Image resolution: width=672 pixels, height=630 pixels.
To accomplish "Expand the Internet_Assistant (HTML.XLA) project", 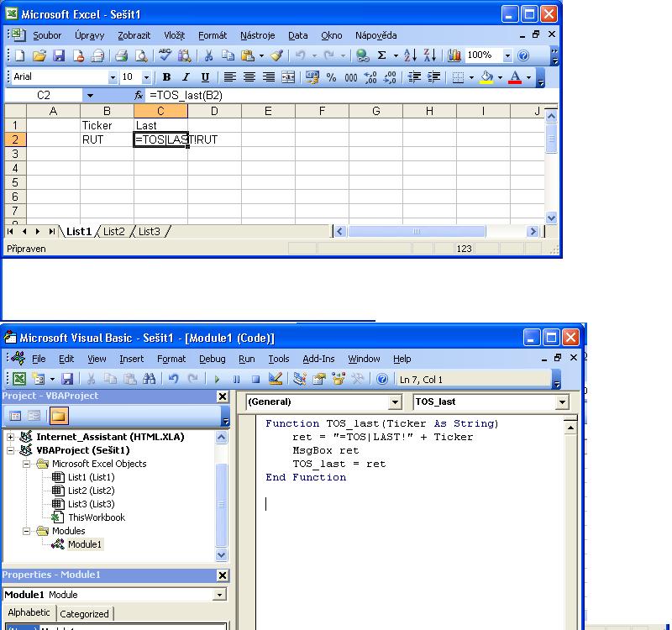I will (x=10, y=437).
